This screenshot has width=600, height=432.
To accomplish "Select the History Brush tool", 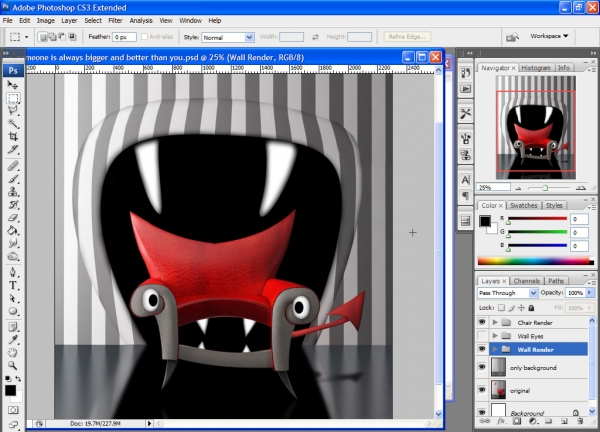I will [13, 204].
